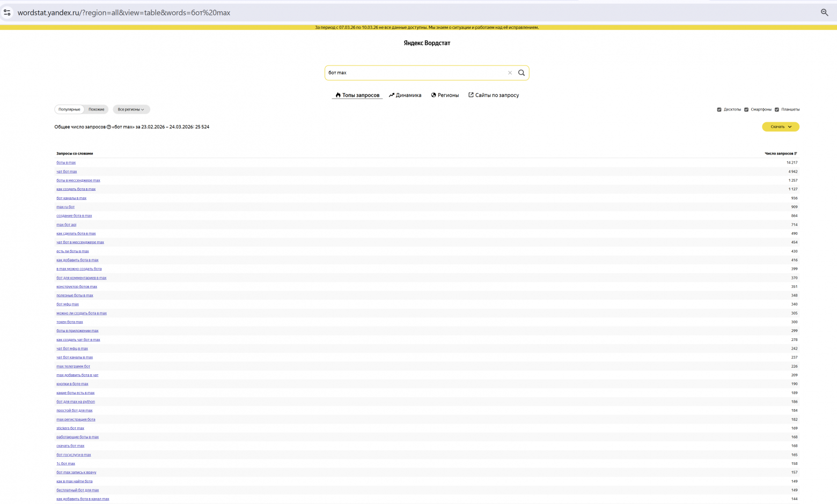Open the "есть ли боты в max" link
Viewport: 837px width, 504px height.
(x=73, y=251)
